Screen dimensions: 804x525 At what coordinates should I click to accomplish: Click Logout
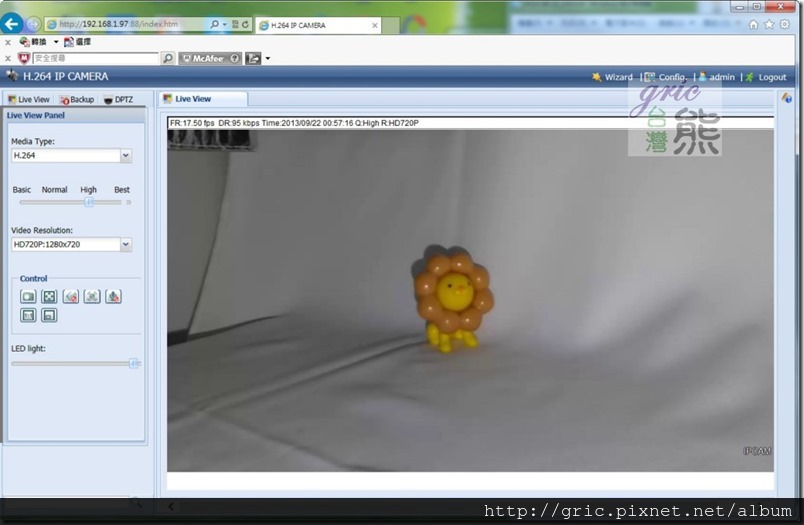point(766,77)
